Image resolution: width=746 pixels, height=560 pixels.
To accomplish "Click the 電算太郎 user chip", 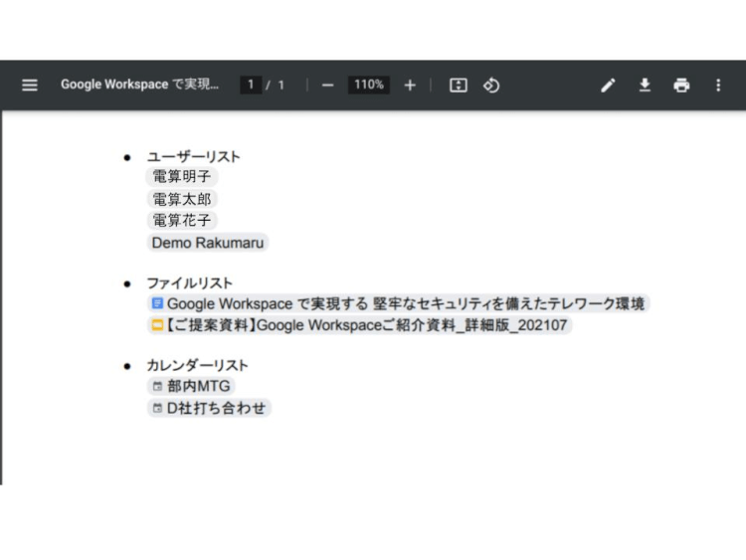I will (182, 199).
